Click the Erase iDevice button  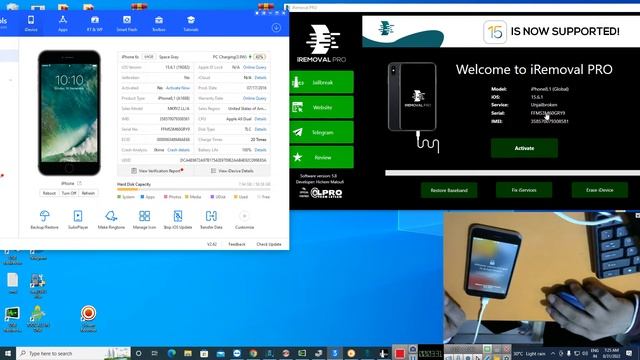tap(600, 190)
